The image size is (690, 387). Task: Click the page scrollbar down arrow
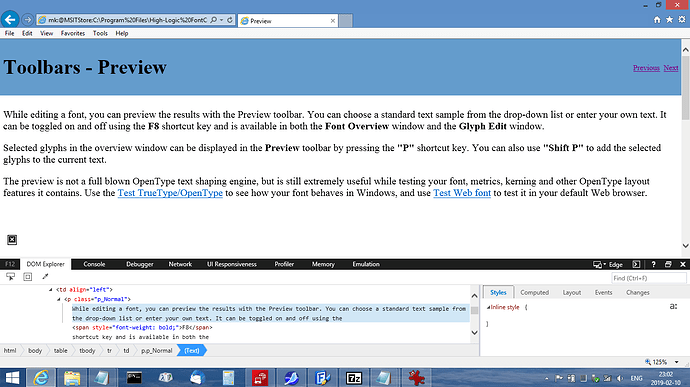point(685,246)
